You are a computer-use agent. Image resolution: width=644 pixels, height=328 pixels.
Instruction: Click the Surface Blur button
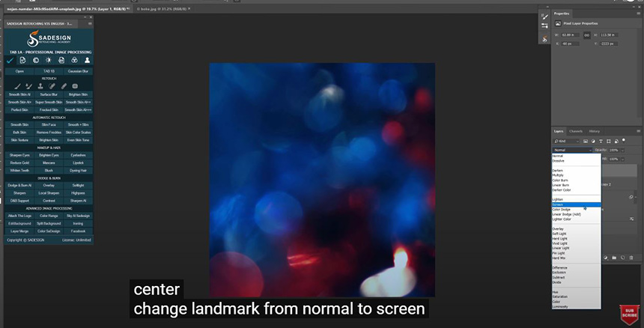49,94
